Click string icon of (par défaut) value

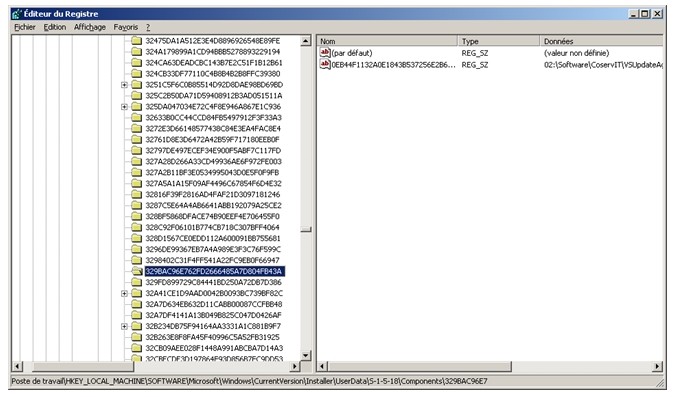tap(325, 53)
